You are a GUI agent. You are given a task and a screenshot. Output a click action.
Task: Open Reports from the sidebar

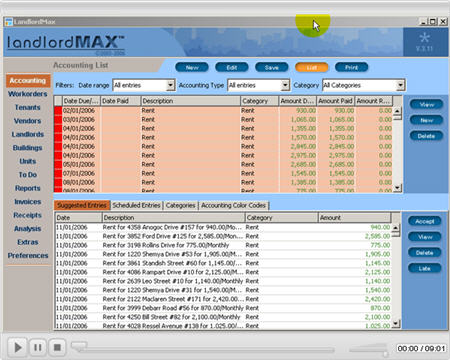pyautogui.click(x=28, y=188)
